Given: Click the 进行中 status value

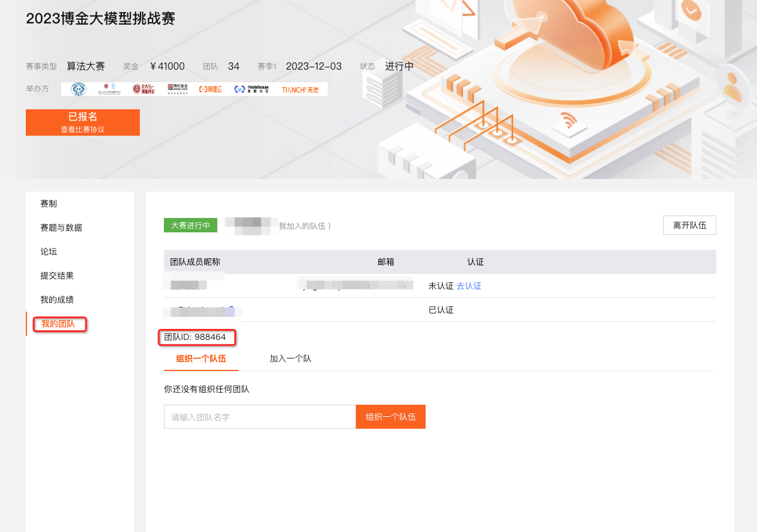Looking at the screenshot, I should tap(400, 66).
